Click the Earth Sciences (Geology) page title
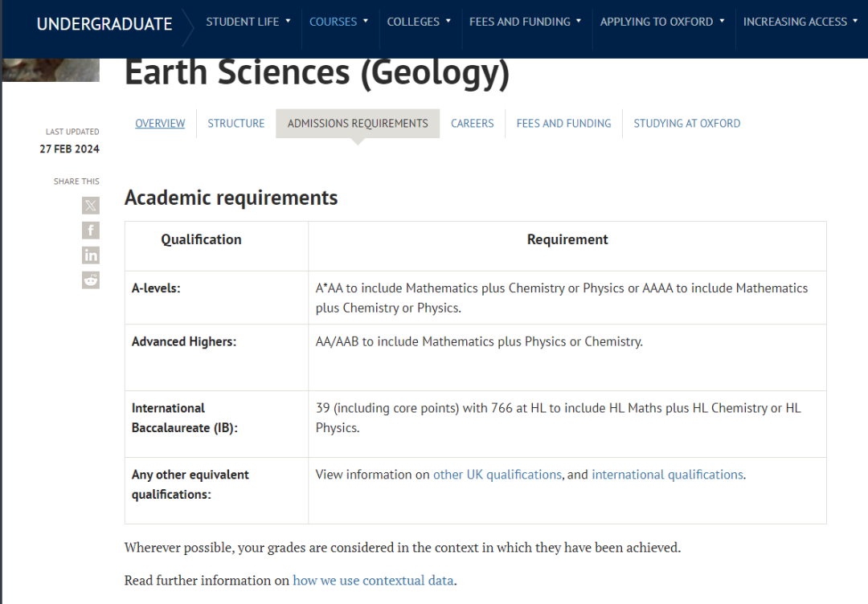The image size is (868, 604). (317, 72)
